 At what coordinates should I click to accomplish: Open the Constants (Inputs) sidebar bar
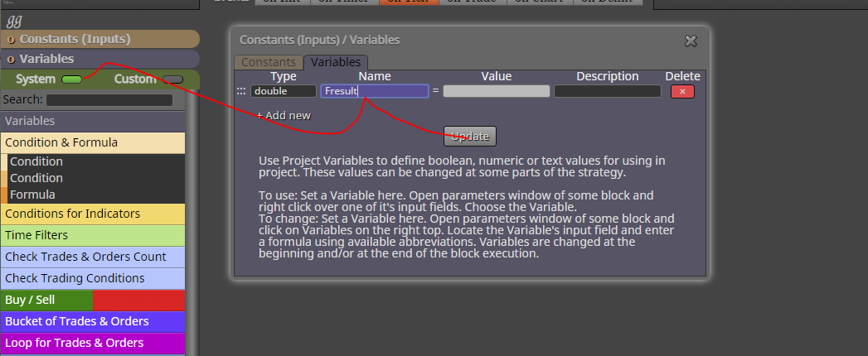click(99, 39)
